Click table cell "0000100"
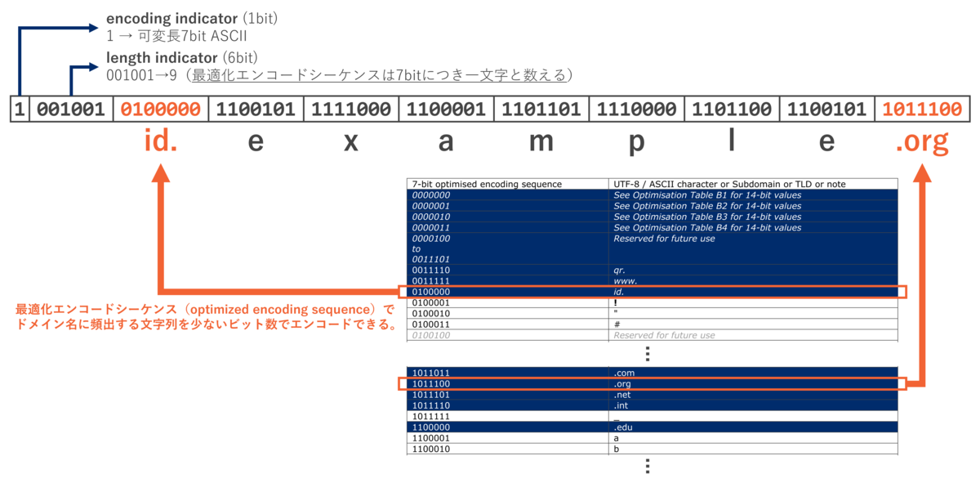This screenshot has height=492, width=980. pyautogui.click(x=430, y=238)
